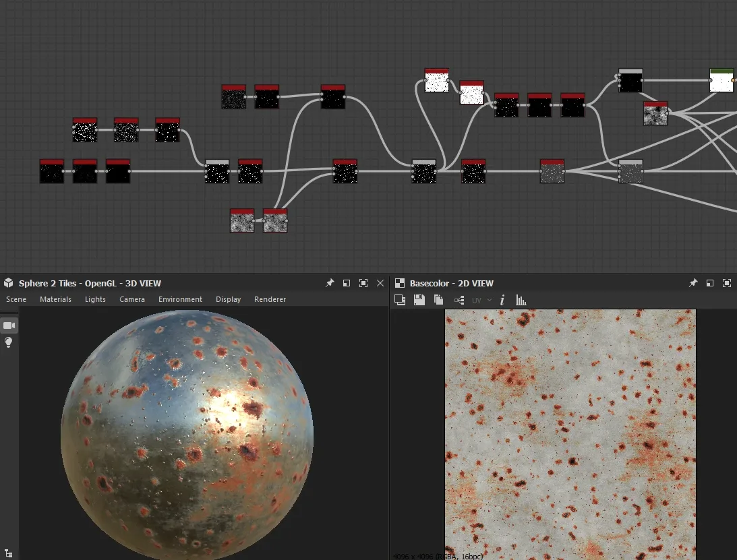This screenshot has width=737, height=560.
Task: Select the moss texture node below the main node row
Action: coord(241,220)
